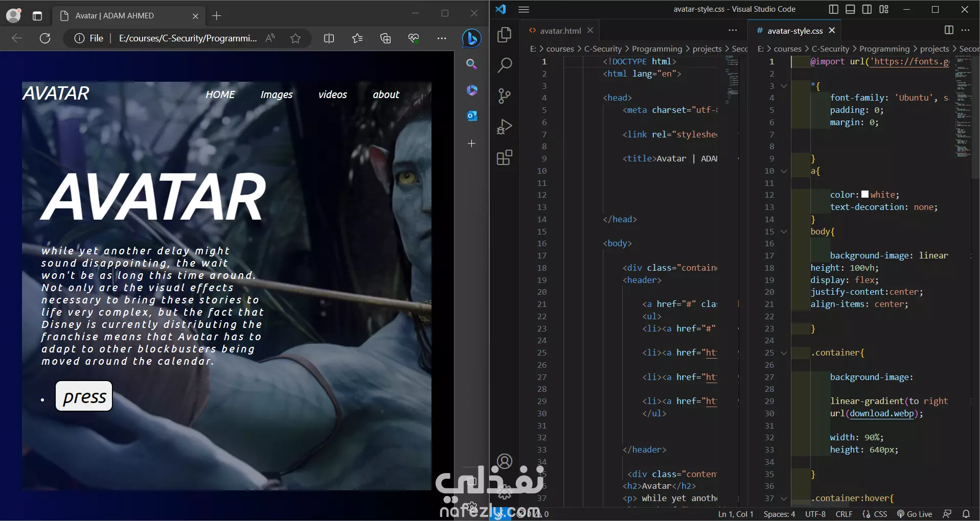The height and width of the screenshot is (521, 980).
Task: Open Browser essentials heart icon
Action: pos(414,38)
